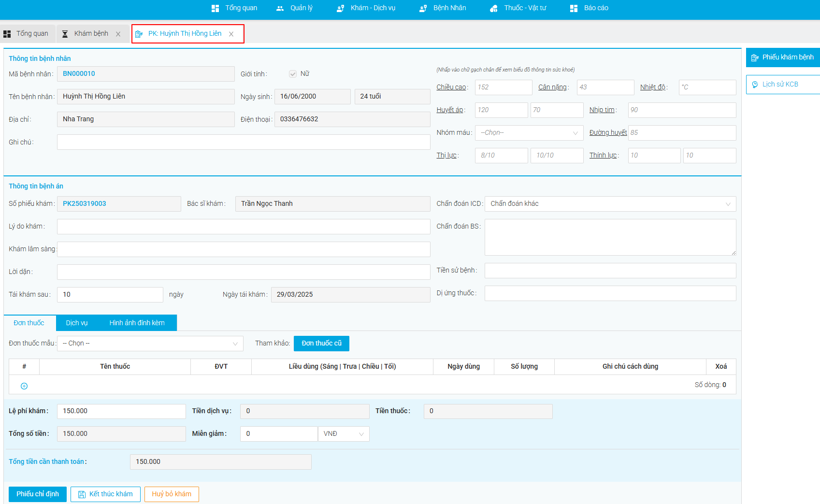The image size is (820, 504).
Task: Focus the Lời dặn input field
Action: 244,272
